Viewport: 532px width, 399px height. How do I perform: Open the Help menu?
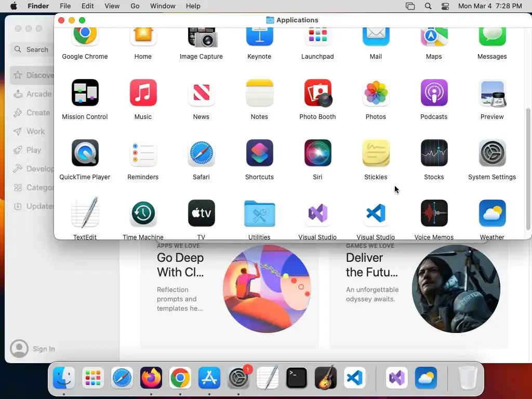193,6
